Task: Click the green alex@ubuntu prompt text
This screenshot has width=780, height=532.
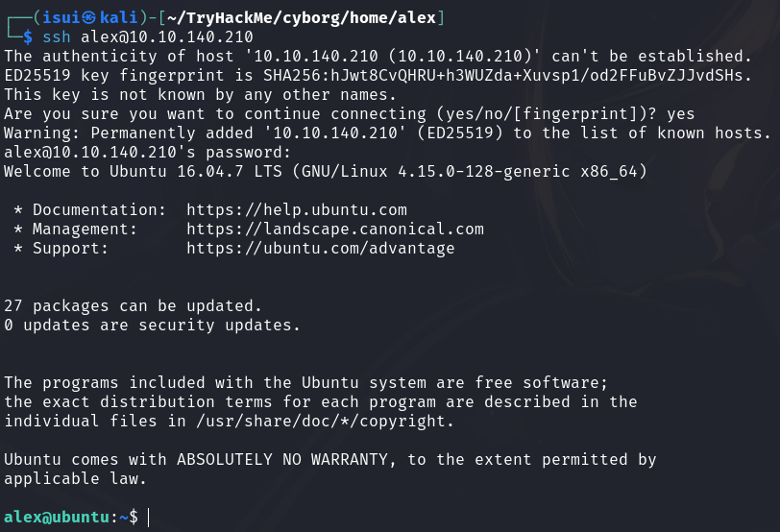Action: point(58,517)
